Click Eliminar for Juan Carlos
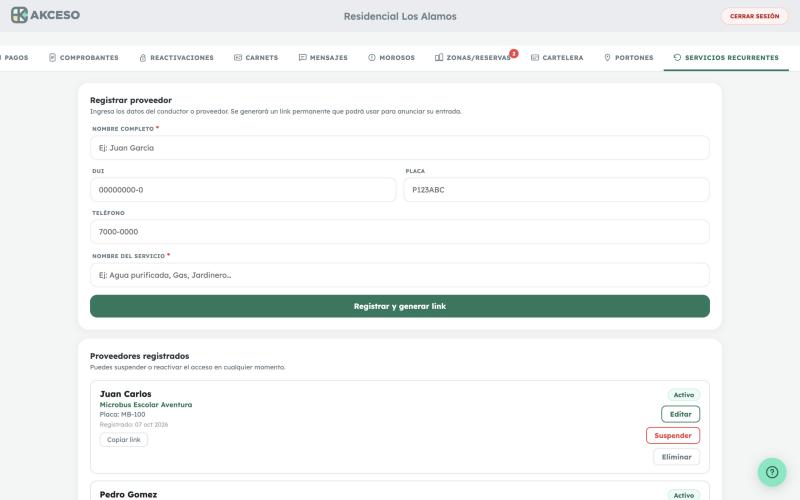800x500 pixels. pyautogui.click(x=677, y=457)
